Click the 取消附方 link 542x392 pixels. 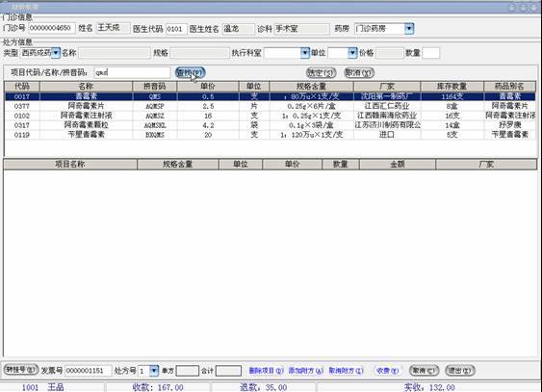pos(346,371)
